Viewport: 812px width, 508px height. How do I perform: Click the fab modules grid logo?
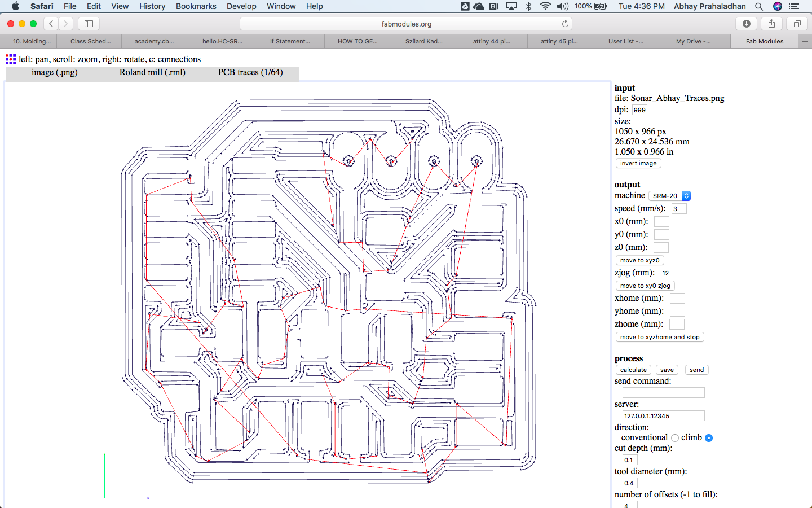coord(10,59)
